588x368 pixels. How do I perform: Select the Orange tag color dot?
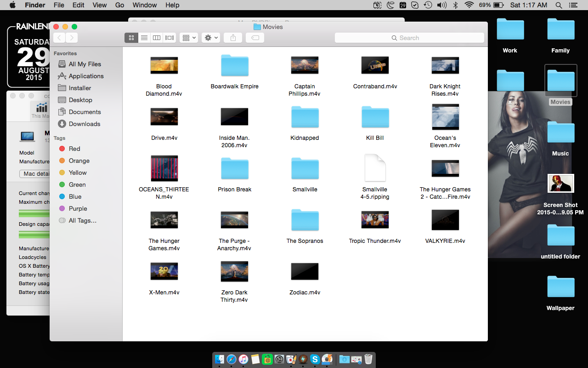click(62, 161)
